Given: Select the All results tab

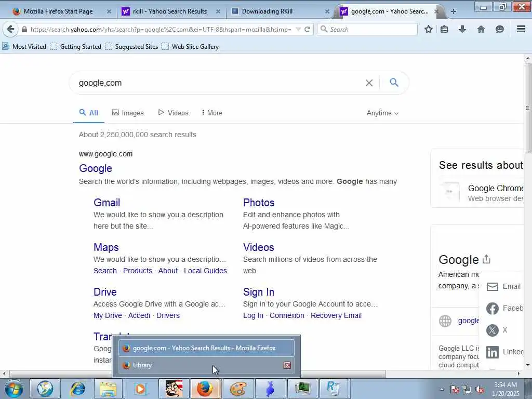Looking at the screenshot, I should coord(88,113).
